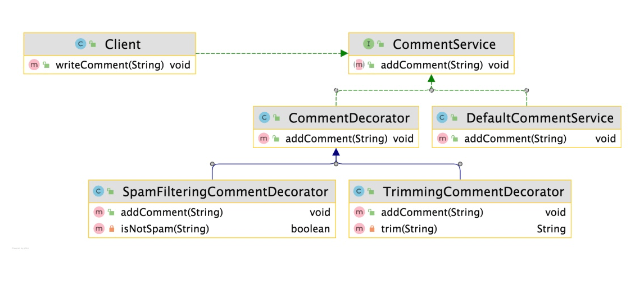Viewport: 644px width, 294px height.
Task: Select the Client class header
Action: click(123, 44)
